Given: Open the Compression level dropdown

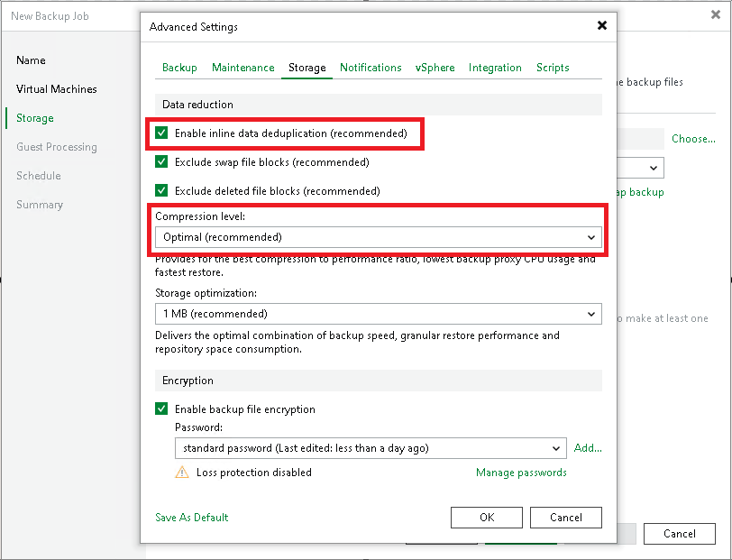Looking at the screenshot, I should (x=378, y=237).
